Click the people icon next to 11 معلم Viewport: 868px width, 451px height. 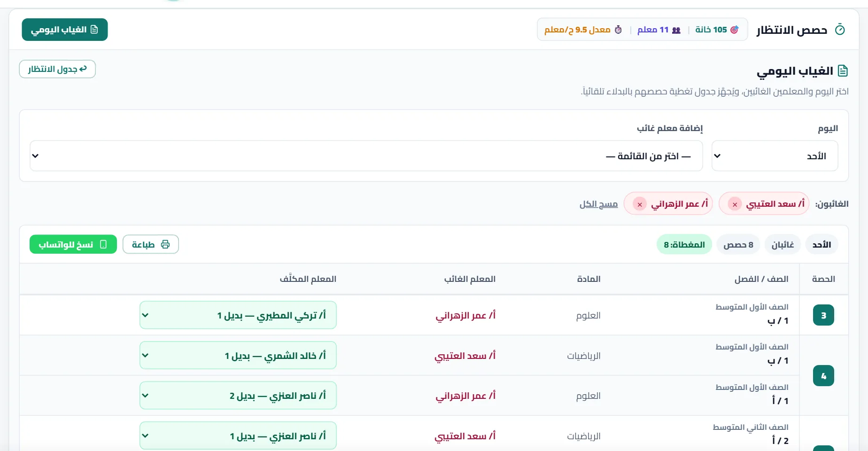click(x=676, y=30)
